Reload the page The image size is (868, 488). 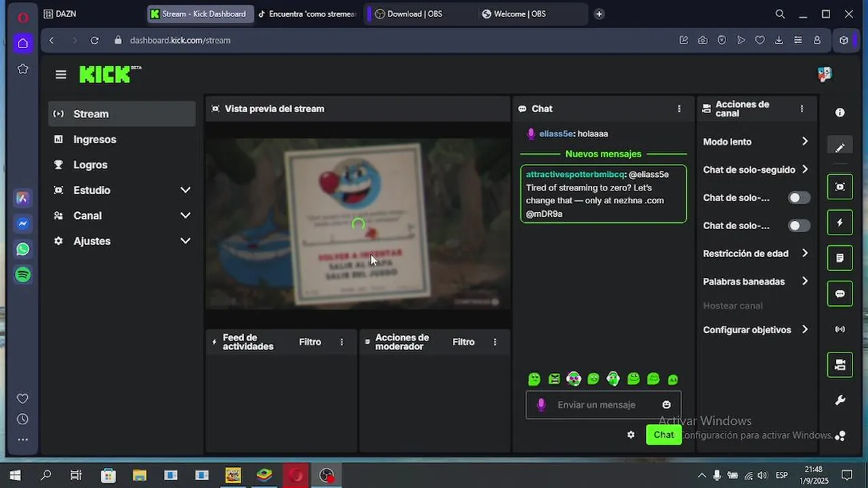point(94,40)
